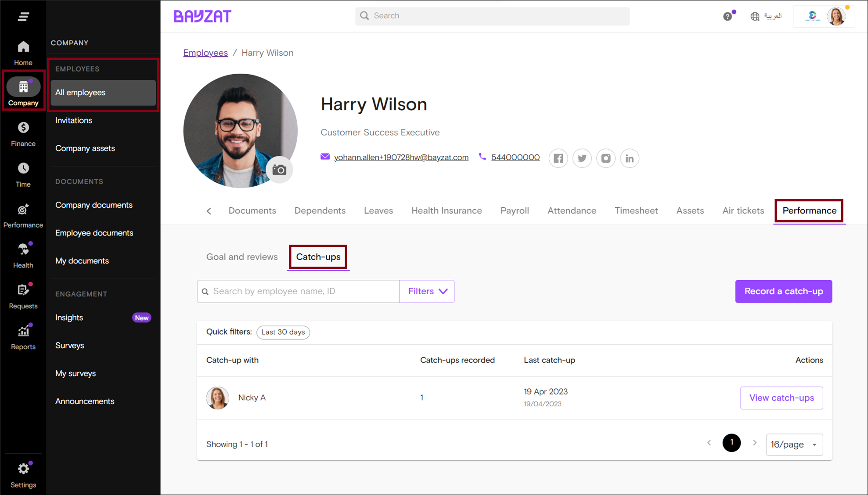Open the Payroll tab
This screenshot has width=868, height=495.
click(x=515, y=210)
